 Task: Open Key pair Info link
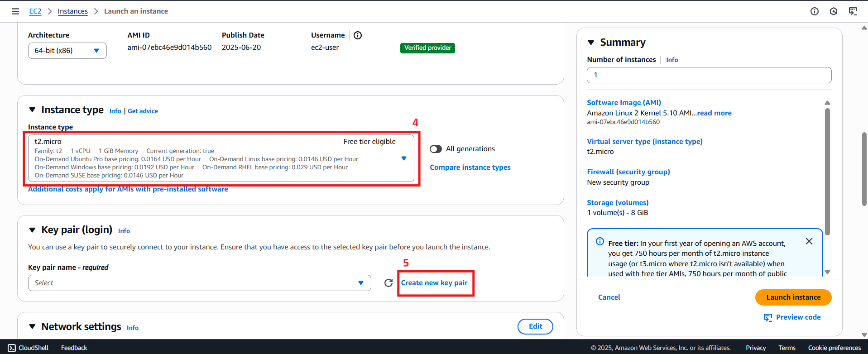124,231
